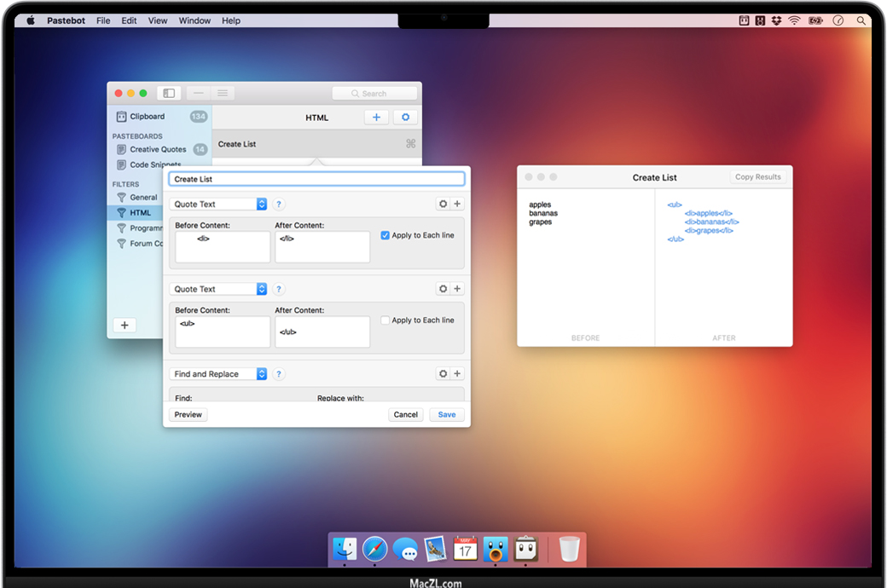887x588 pixels.
Task: Click the Create List name field
Action: pyautogui.click(x=316, y=179)
